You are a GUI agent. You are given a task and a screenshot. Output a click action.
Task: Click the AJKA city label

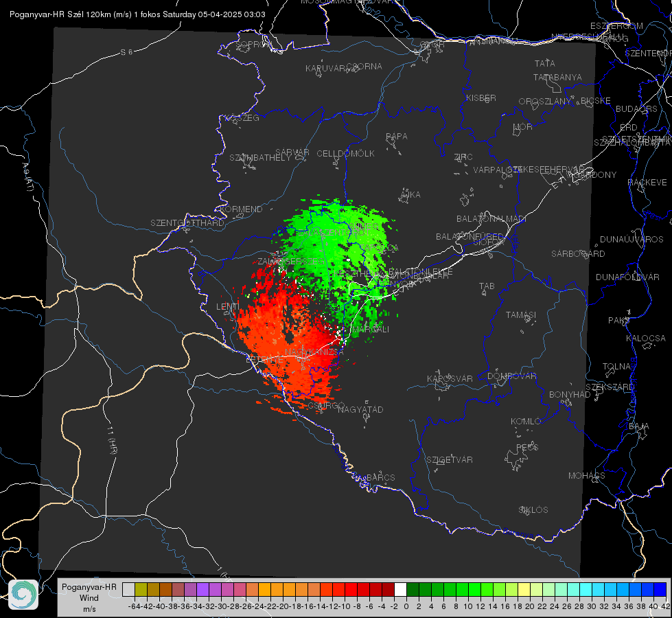pyautogui.click(x=410, y=194)
